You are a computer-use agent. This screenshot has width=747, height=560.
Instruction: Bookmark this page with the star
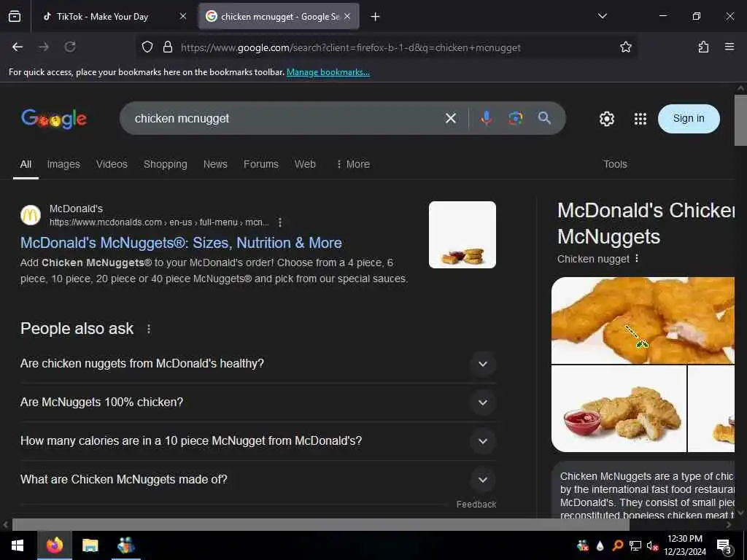click(x=625, y=47)
